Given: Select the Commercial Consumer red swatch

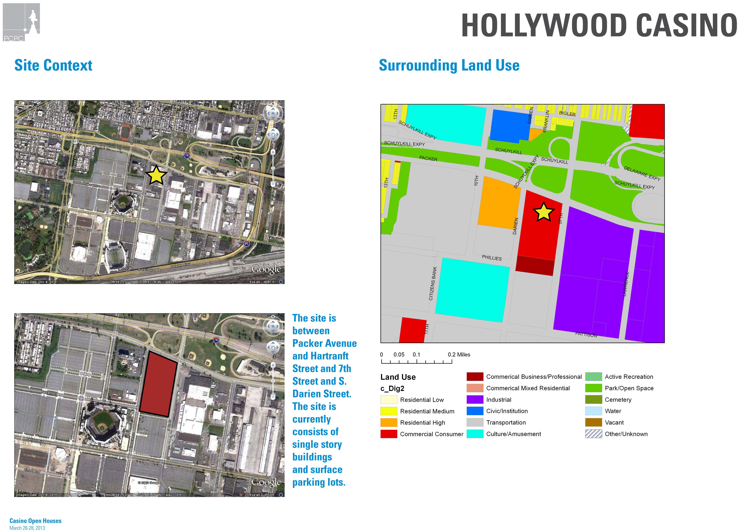Looking at the screenshot, I should (388, 434).
